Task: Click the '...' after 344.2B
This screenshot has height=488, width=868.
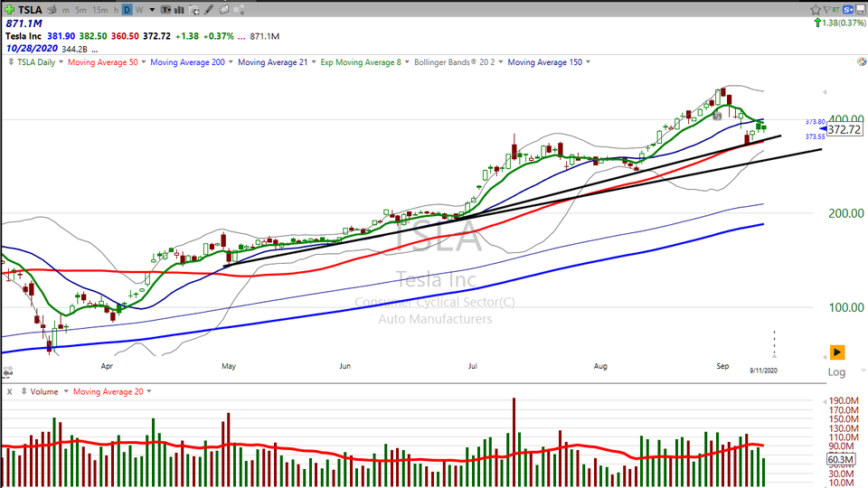Action: coord(95,50)
